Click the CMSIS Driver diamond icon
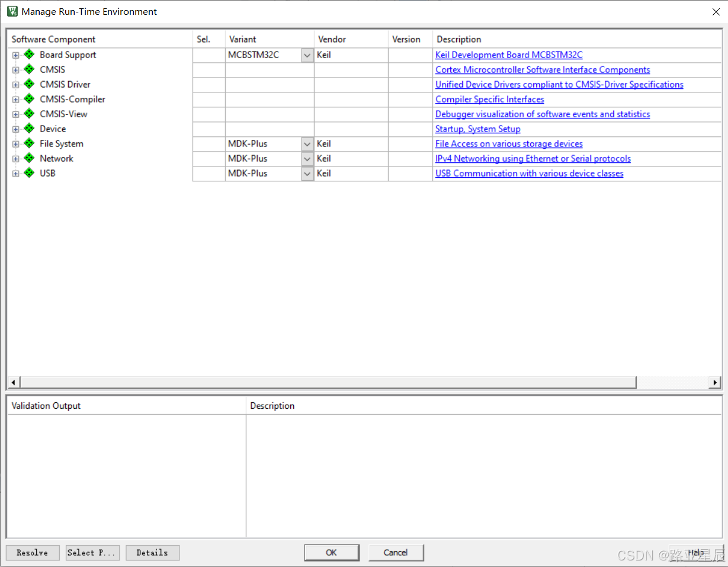 [29, 84]
